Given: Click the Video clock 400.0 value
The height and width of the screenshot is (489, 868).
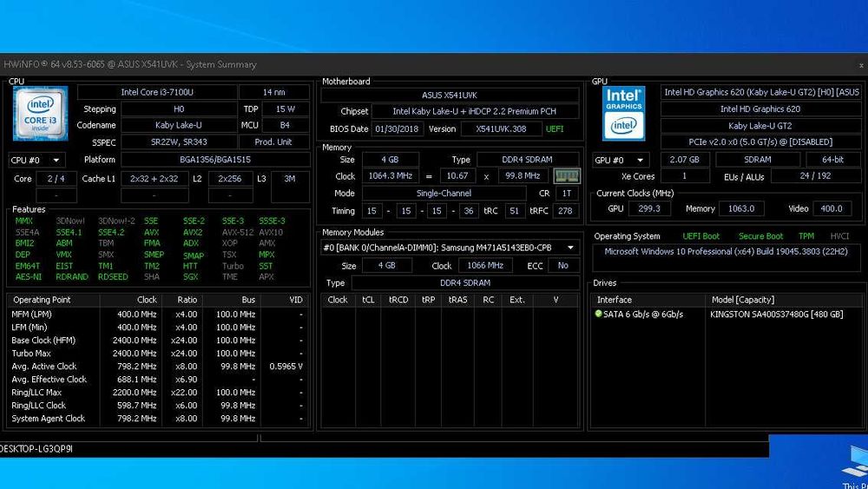Looking at the screenshot, I should (832, 208).
